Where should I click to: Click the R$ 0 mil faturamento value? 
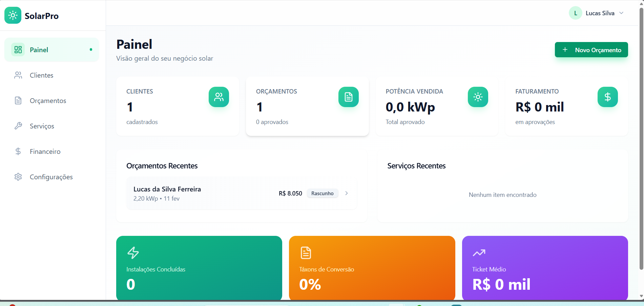click(540, 107)
